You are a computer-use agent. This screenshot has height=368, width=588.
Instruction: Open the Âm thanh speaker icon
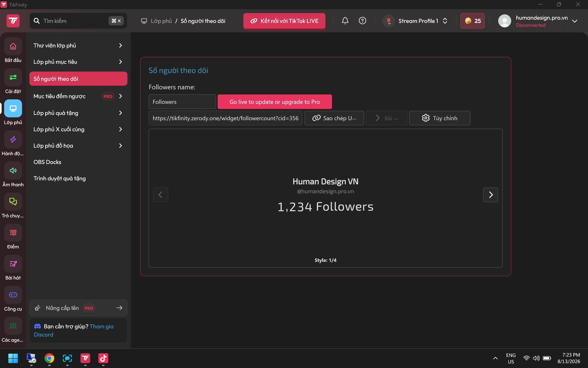pyautogui.click(x=13, y=171)
